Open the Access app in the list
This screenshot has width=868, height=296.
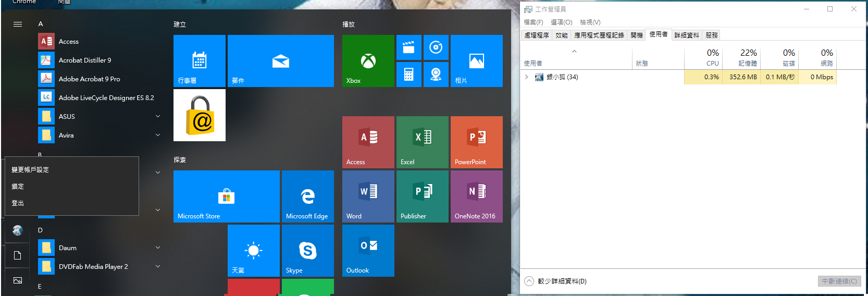coord(99,41)
